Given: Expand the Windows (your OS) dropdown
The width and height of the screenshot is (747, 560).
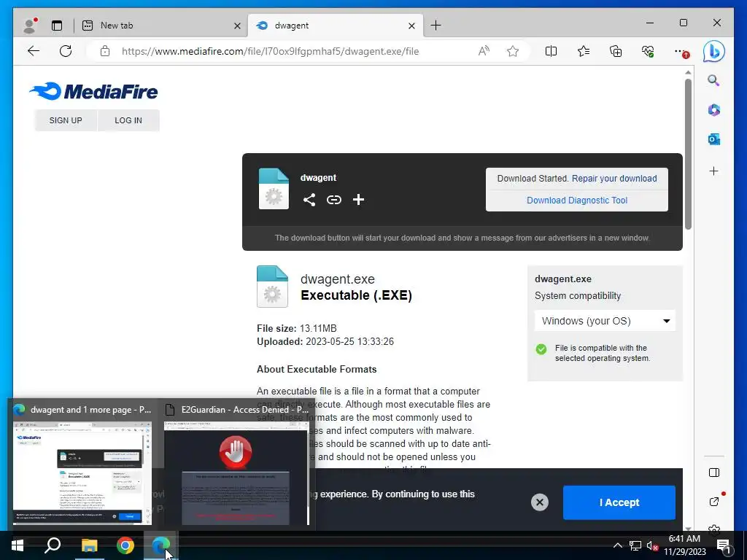Looking at the screenshot, I should [605, 321].
